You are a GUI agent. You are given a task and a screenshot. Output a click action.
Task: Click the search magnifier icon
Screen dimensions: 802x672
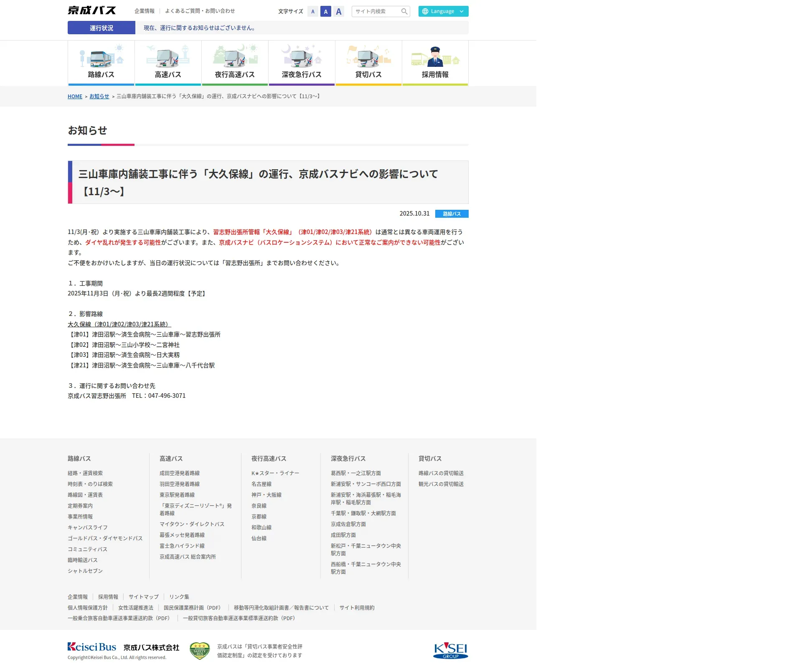pos(404,11)
